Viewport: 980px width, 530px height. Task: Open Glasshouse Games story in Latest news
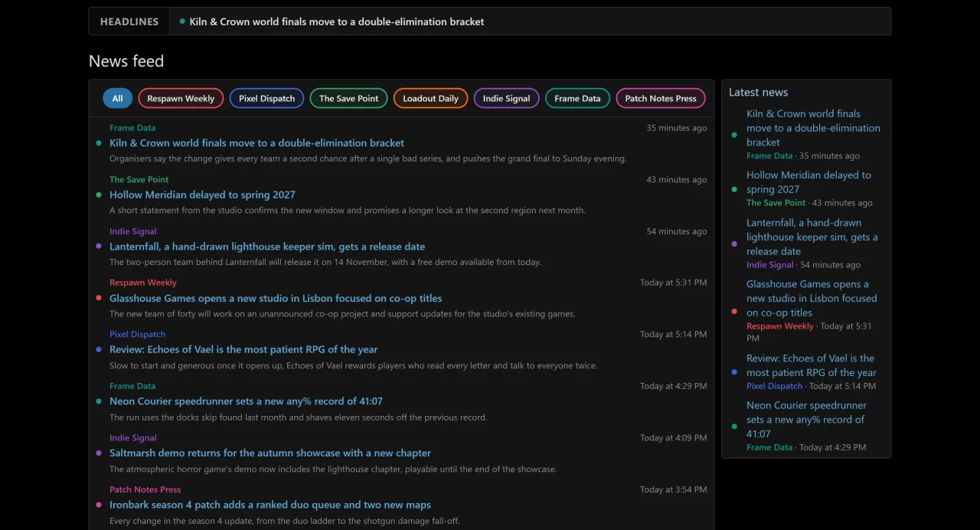pyautogui.click(x=812, y=298)
